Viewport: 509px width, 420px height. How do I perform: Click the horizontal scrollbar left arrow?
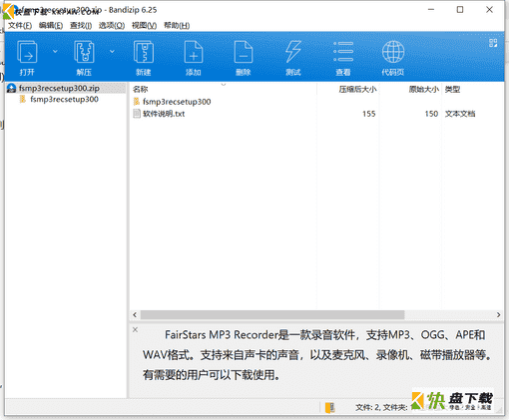tap(135, 314)
